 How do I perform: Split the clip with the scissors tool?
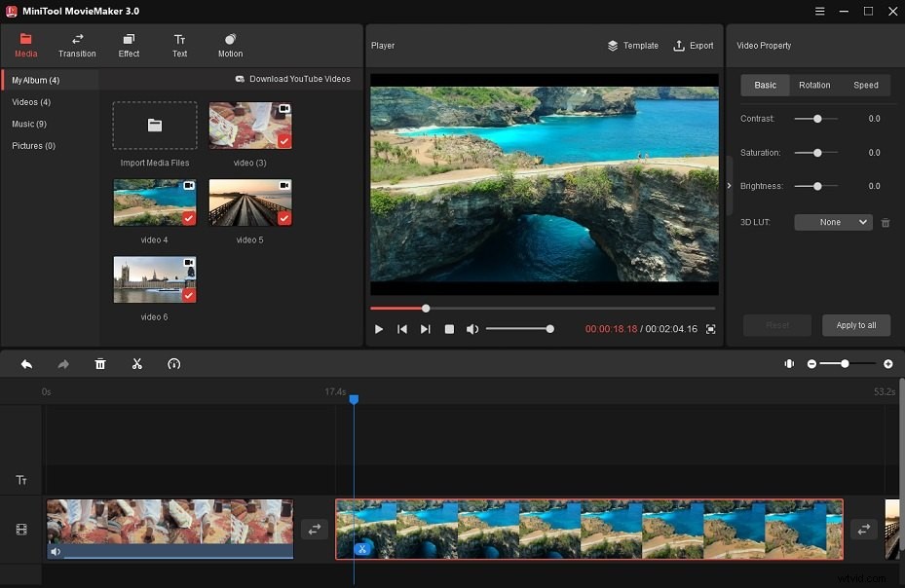click(137, 363)
